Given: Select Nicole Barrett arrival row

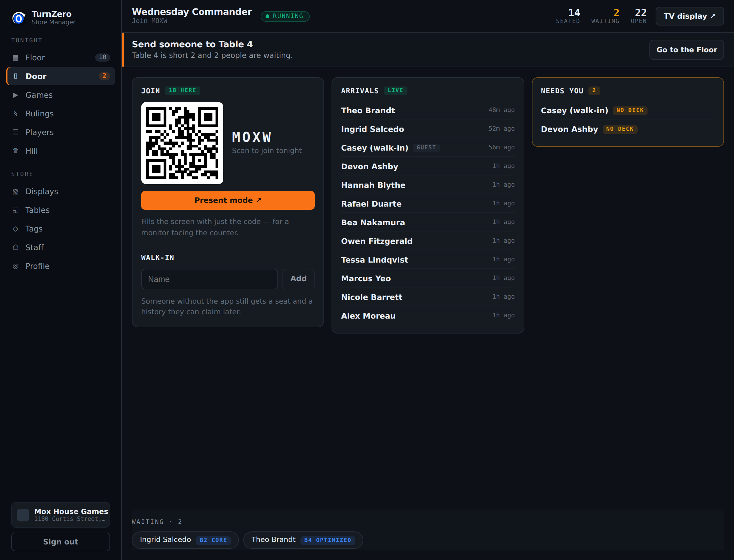Looking at the screenshot, I should pos(427,297).
